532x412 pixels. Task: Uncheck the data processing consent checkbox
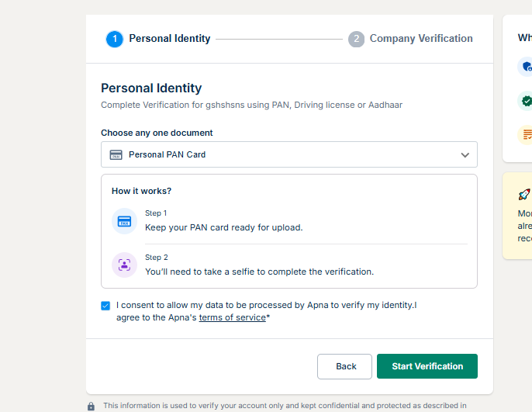[x=105, y=306]
